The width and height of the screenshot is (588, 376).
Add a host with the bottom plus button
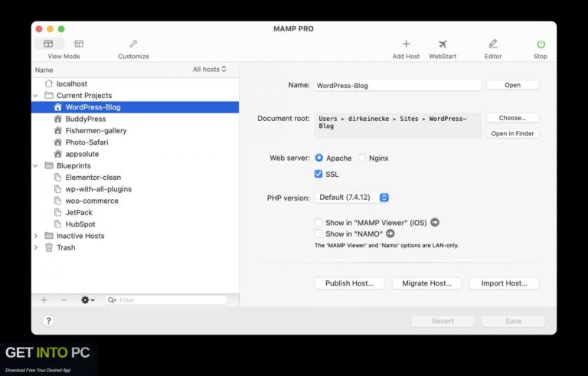44,300
